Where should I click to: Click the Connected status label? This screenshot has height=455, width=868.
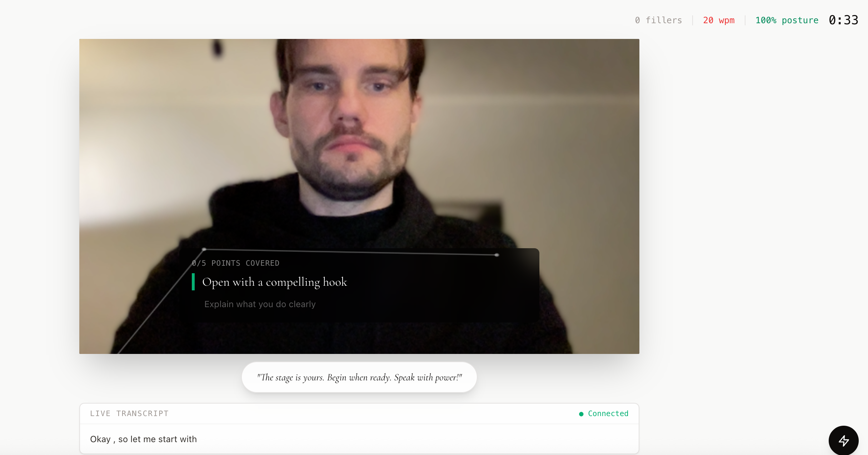pyautogui.click(x=608, y=414)
